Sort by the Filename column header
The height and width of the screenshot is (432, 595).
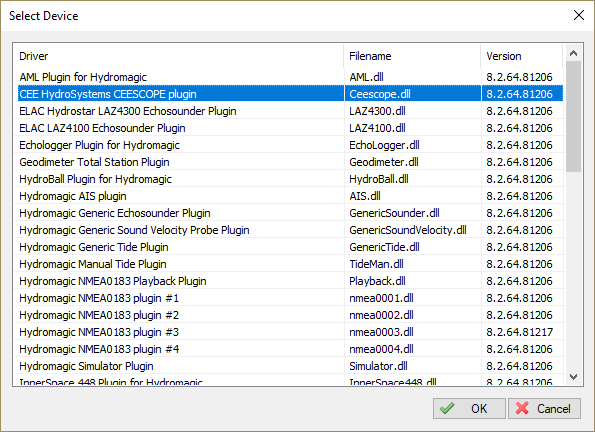coord(412,56)
